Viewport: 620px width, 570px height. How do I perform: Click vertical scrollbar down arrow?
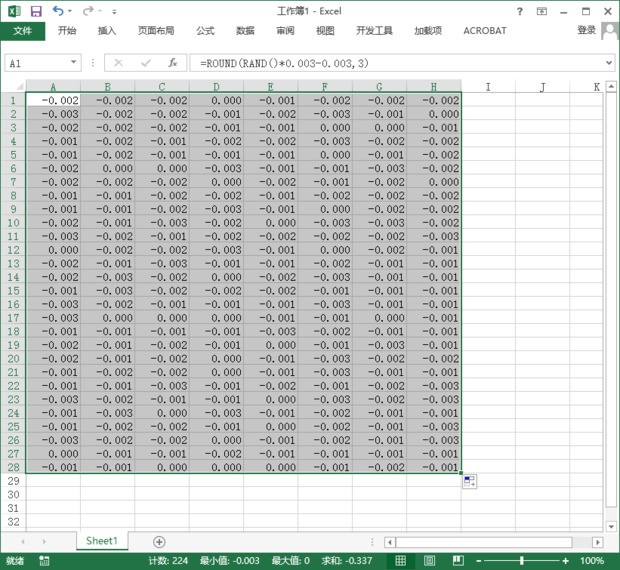tap(611, 527)
